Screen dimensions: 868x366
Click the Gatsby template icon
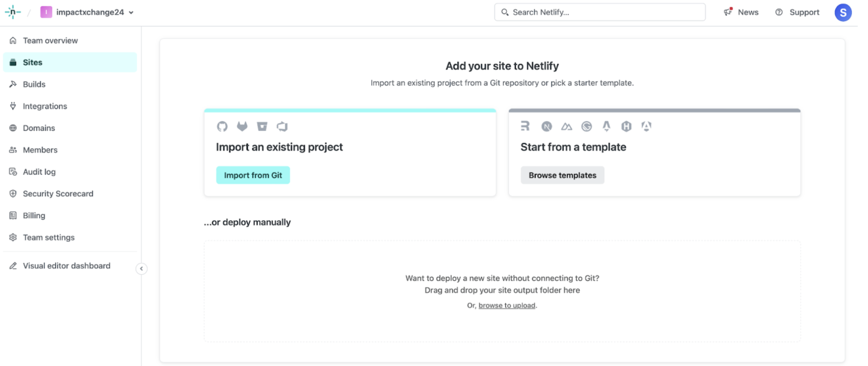click(x=587, y=126)
